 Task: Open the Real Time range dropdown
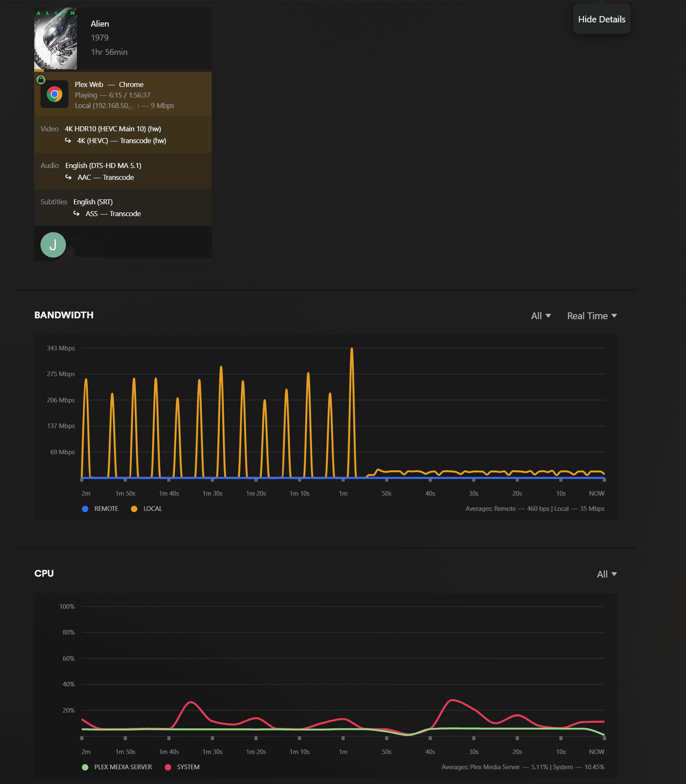[x=592, y=316]
